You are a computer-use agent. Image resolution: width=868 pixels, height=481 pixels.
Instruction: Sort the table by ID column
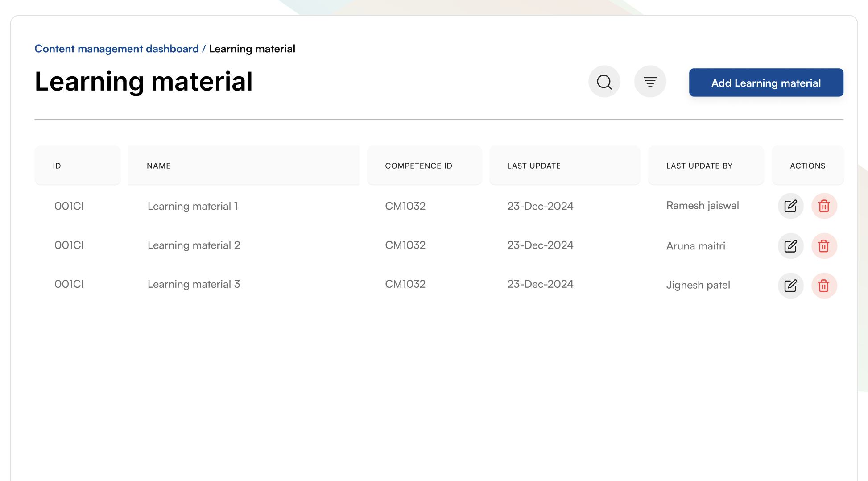click(x=56, y=166)
